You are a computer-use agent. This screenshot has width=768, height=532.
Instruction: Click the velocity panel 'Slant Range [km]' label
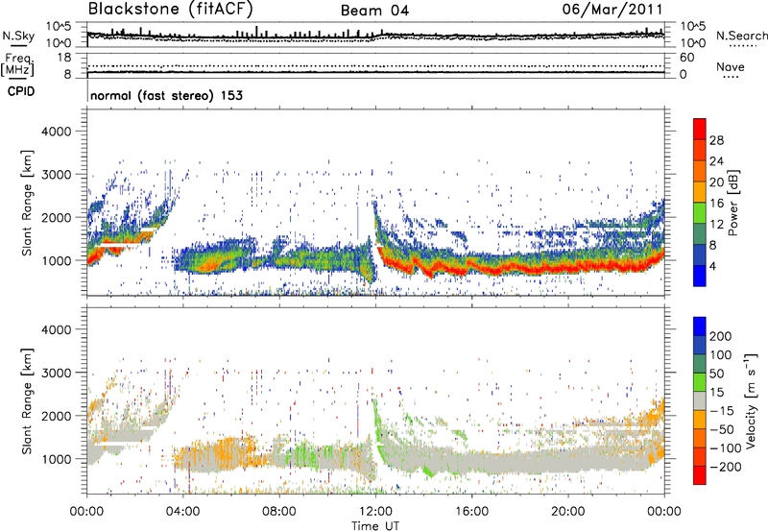28,400
